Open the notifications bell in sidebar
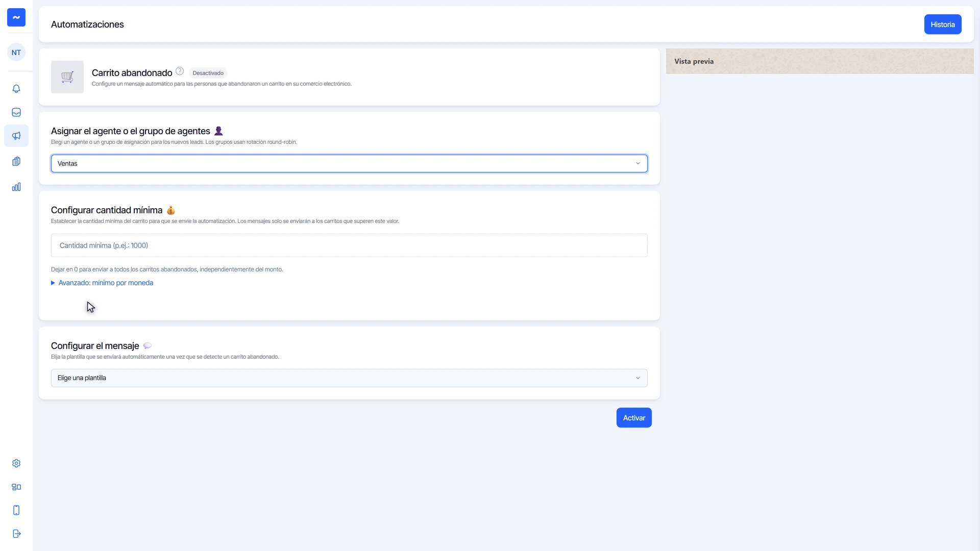This screenshot has width=980, height=551. point(16,89)
